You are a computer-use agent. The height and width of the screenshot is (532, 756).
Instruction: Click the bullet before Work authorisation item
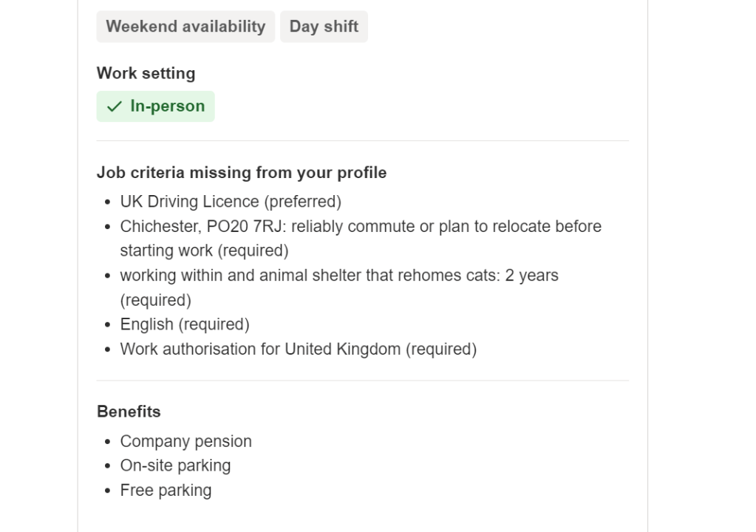(108, 349)
